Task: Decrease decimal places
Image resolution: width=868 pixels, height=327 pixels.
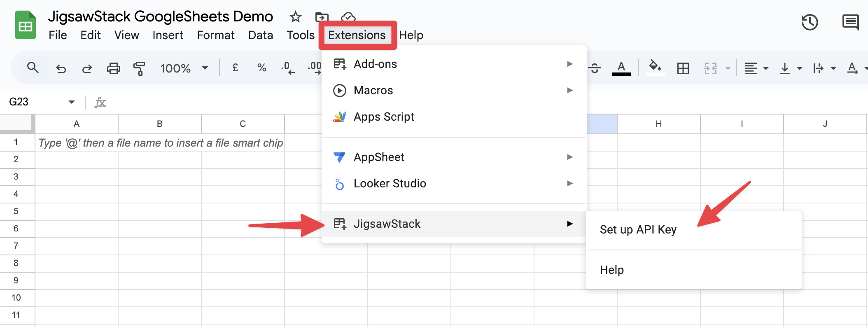Action: tap(288, 68)
